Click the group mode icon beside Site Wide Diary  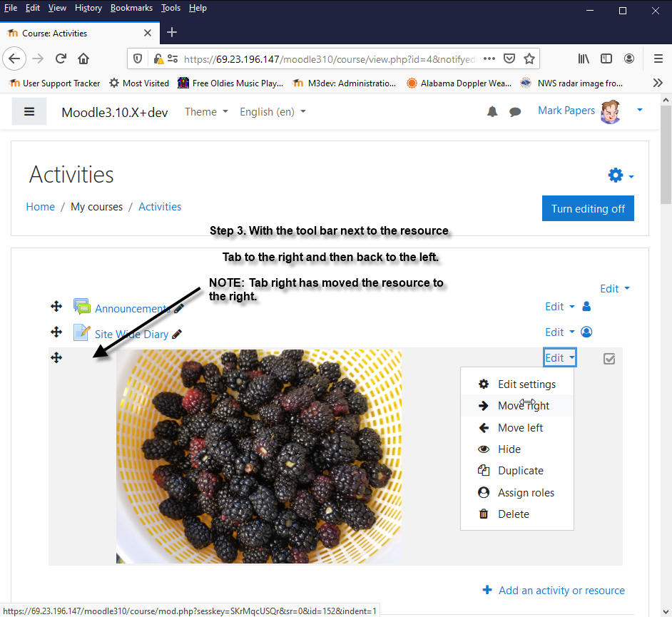click(586, 332)
